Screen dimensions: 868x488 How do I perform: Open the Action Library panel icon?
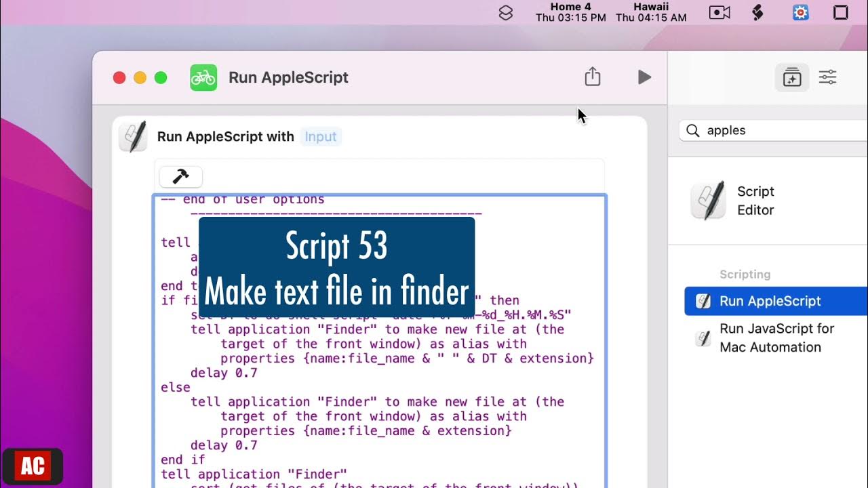tap(792, 77)
